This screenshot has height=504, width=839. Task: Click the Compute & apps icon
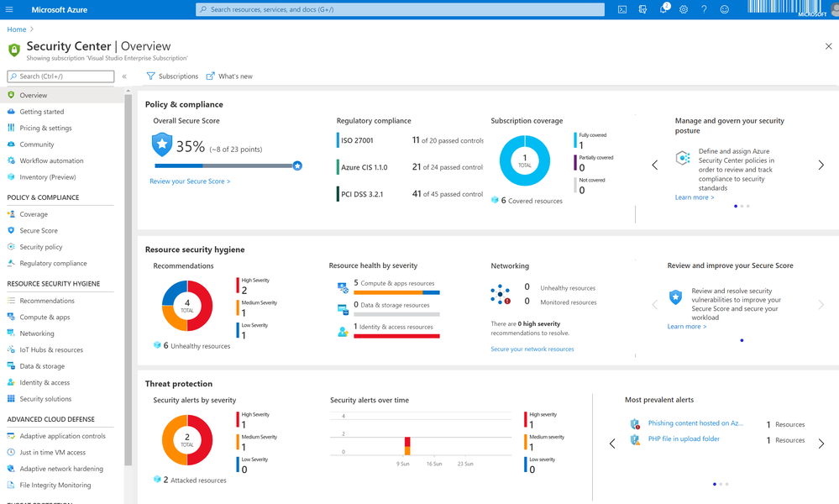tap(11, 317)
